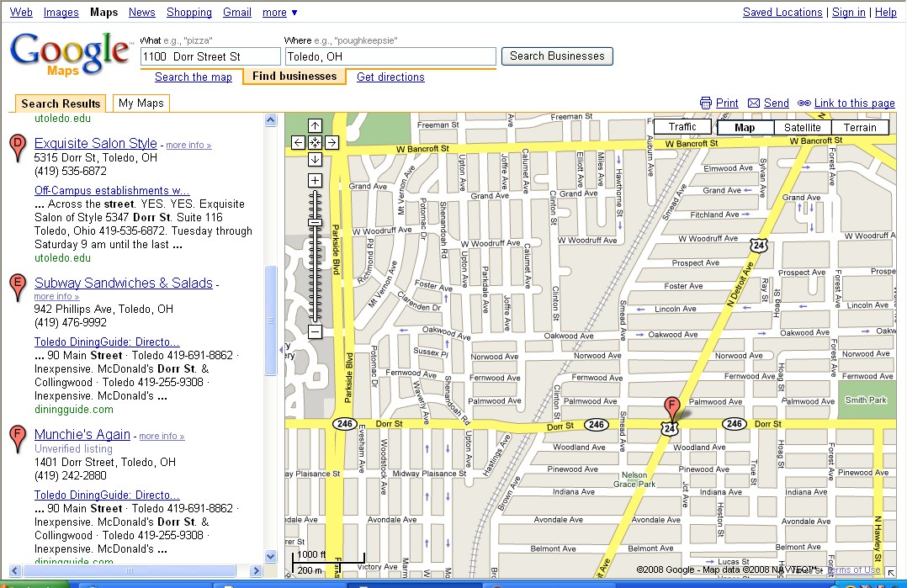Click the Where input field
The image size is (907, 588).
[390, 56]
